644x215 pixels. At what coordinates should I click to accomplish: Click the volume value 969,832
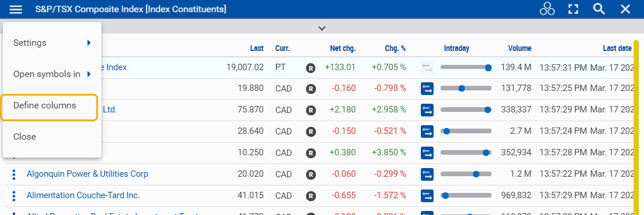(x=516, y=195)
